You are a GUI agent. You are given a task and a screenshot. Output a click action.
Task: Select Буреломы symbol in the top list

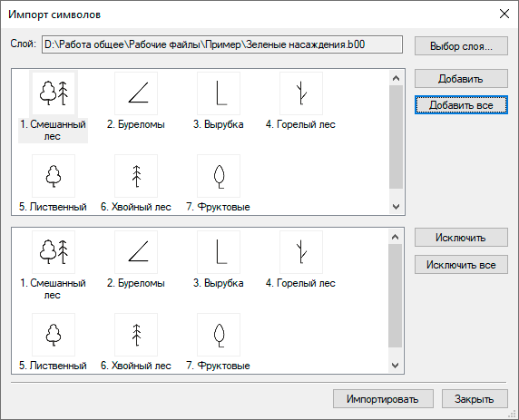coord(136,93)
